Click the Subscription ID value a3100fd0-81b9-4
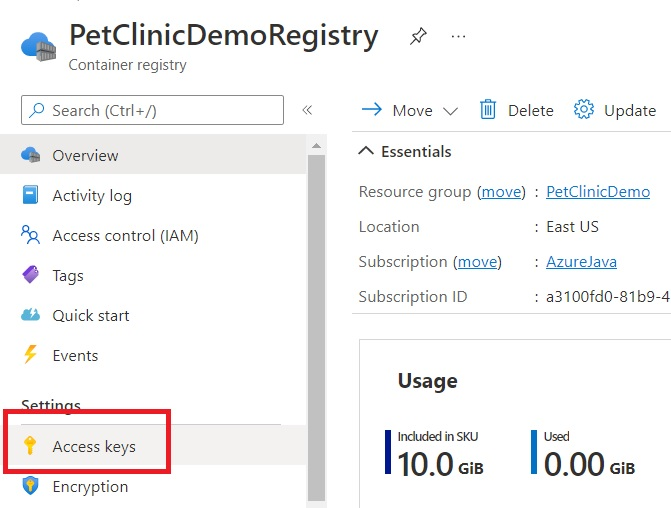 tap(608, 297)
